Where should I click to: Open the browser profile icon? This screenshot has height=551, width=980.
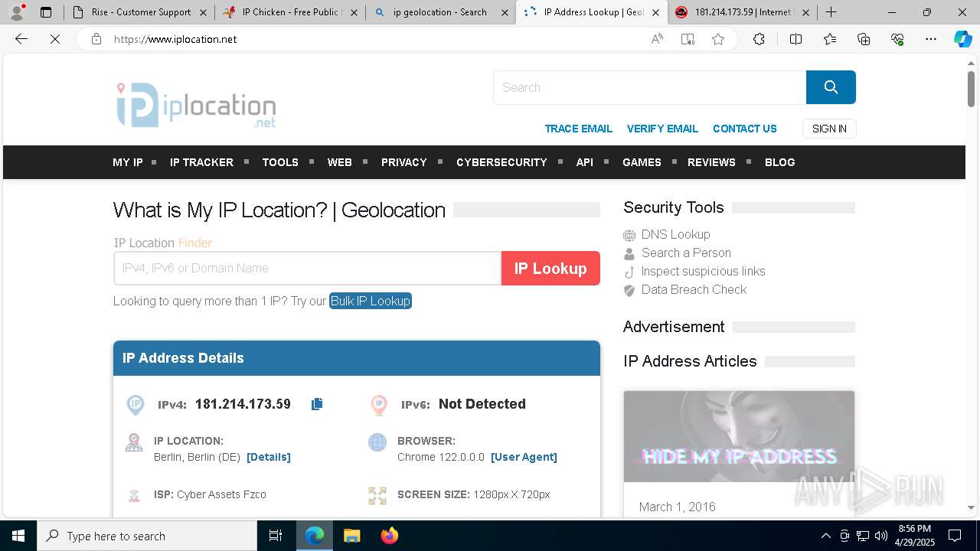(17, 12)
